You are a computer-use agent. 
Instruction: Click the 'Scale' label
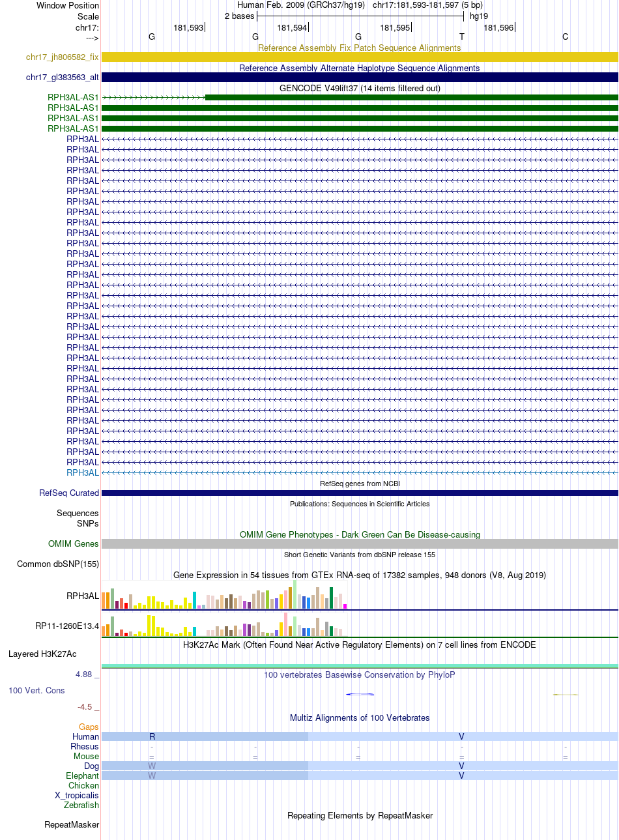pyautogui.click(x=88, y=16)
